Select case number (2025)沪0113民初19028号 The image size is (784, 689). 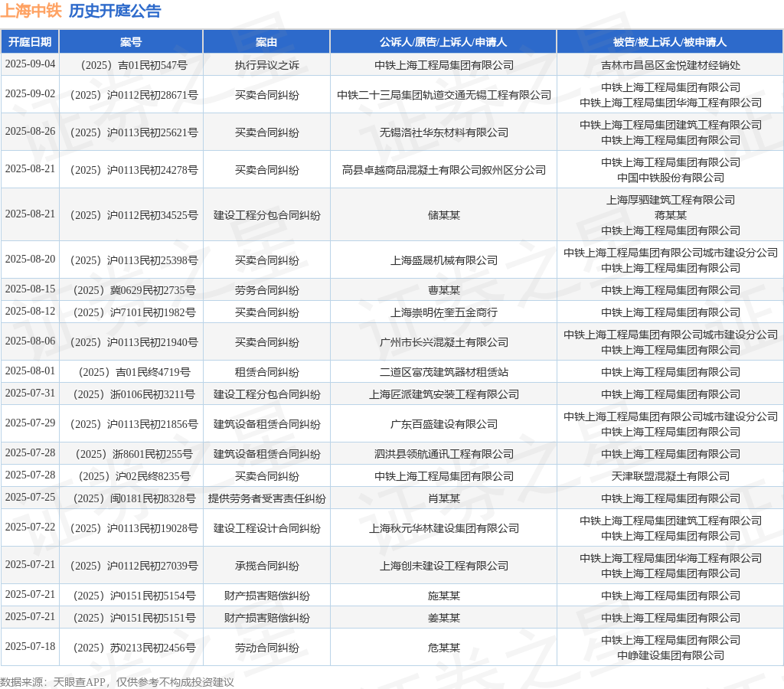133,528
